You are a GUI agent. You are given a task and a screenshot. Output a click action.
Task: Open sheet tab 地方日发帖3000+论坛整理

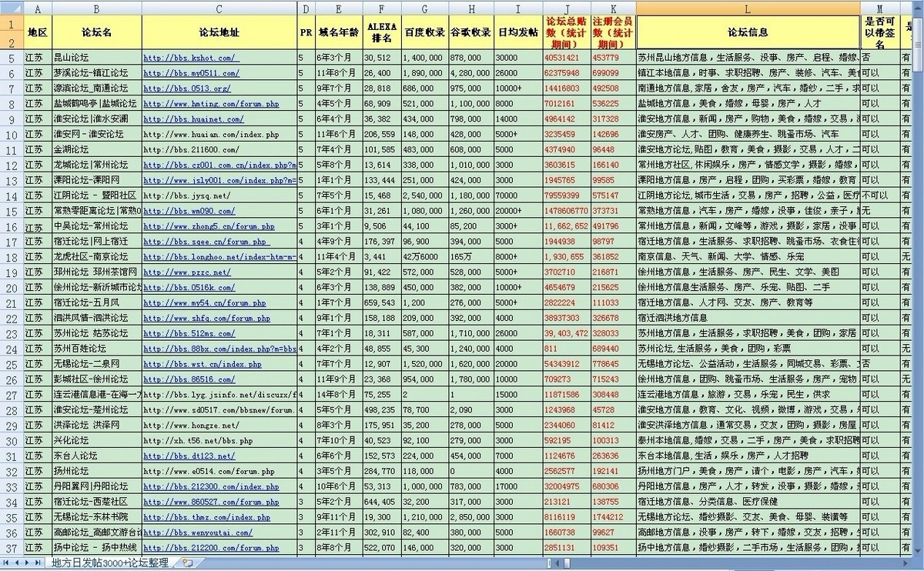click(x=109, y=563)
